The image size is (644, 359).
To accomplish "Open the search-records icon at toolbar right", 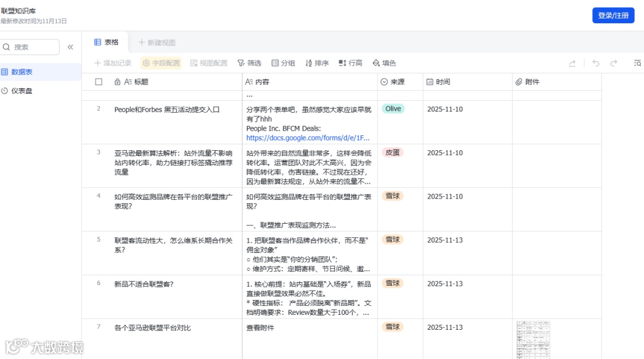I will pos(637,63).
